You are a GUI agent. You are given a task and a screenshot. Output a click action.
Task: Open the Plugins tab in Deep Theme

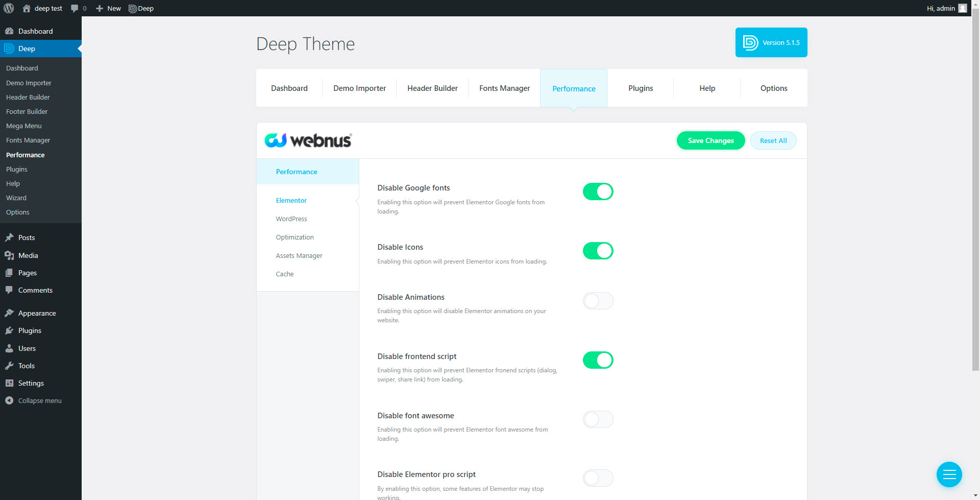tap(641, 88)
